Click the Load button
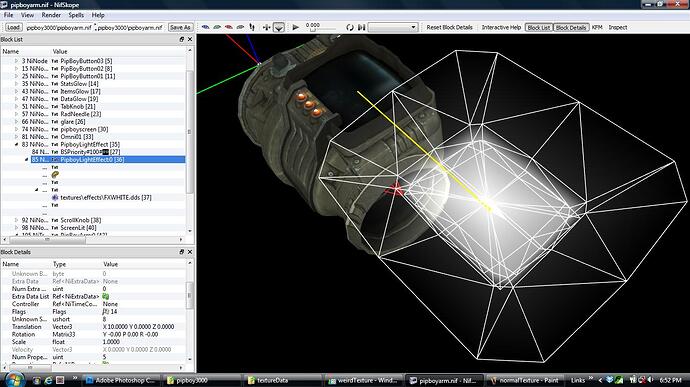 13,27
